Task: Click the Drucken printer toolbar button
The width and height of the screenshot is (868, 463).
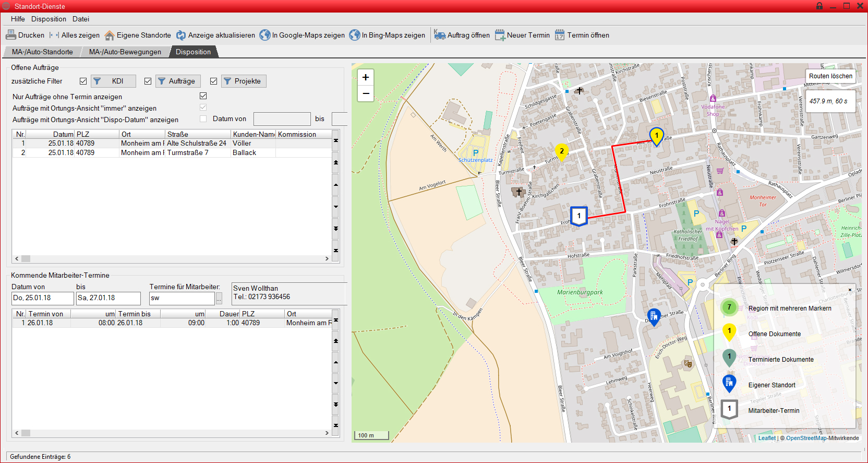Action: click(25, 35)
